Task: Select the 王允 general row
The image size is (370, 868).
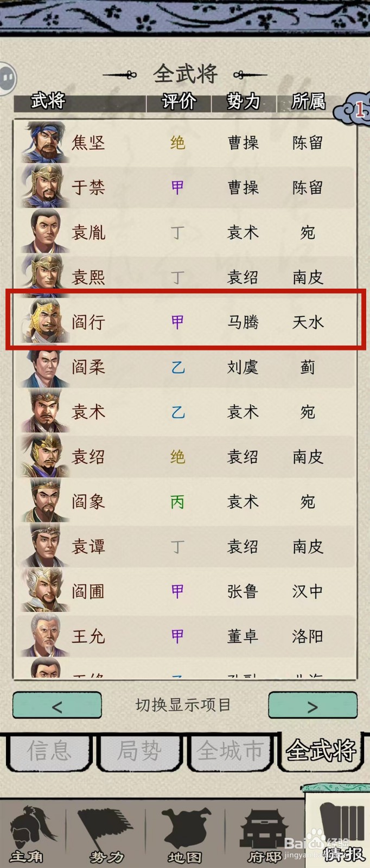Action: tap(186, 636)
